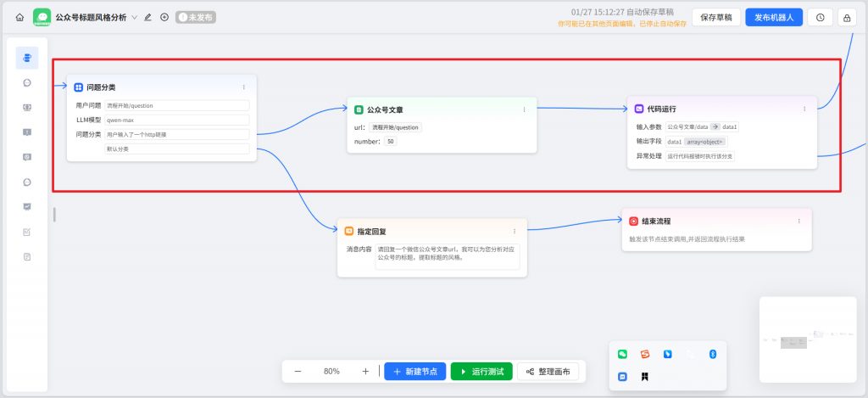Image resolution: width=868 pixels, height=398 pixels.
Task: Select the 指定回复 node title
Action: coord(371,231)
